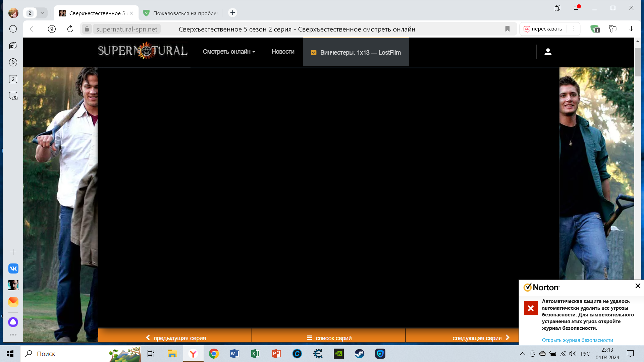Viewport: 644px width, 362px height.
Task: Click the Yandex home icon
Action: click(x=52, y=29)
